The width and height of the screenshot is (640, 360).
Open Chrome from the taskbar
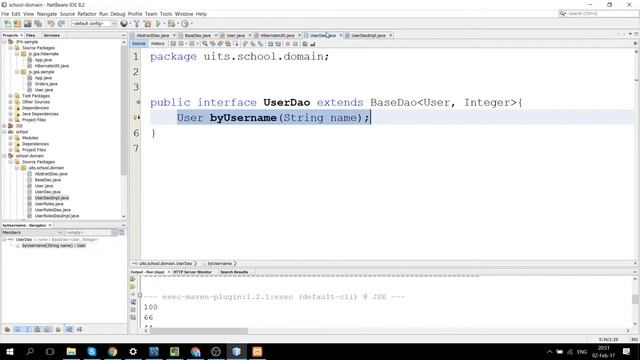[x=112, y=351]
